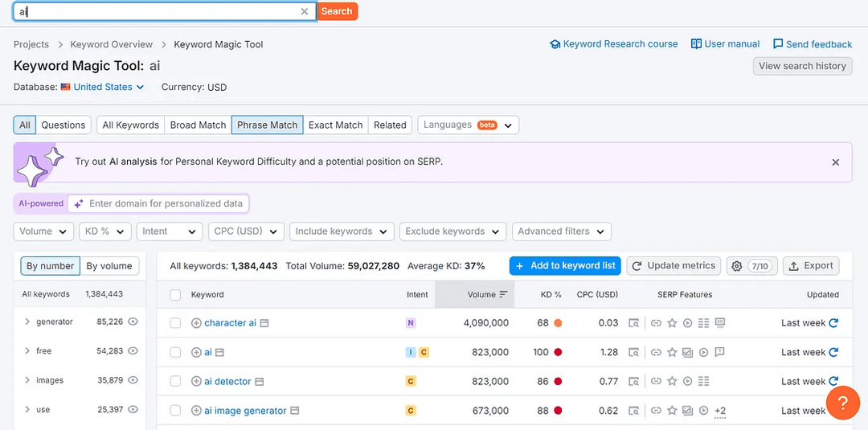The height and width of the screenshot is (430, 868).
Task: Tick the checkbox for 'character ai'
Action: (x=175, y=323)
